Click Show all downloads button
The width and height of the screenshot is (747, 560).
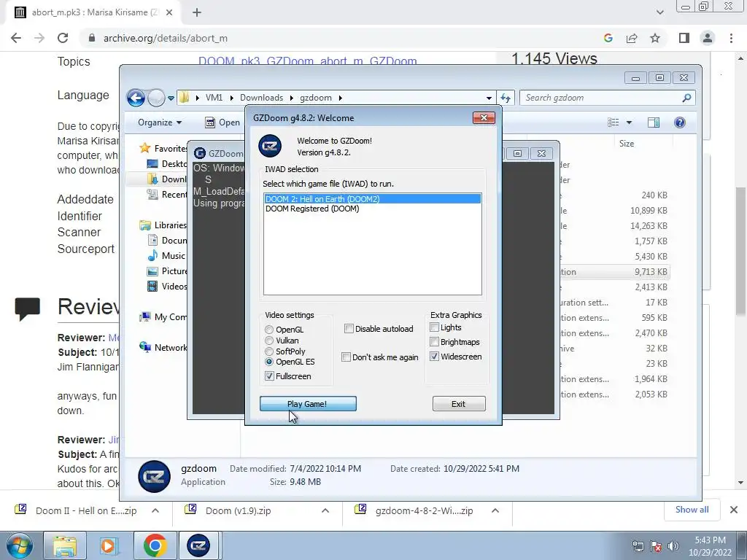(692, 510)
